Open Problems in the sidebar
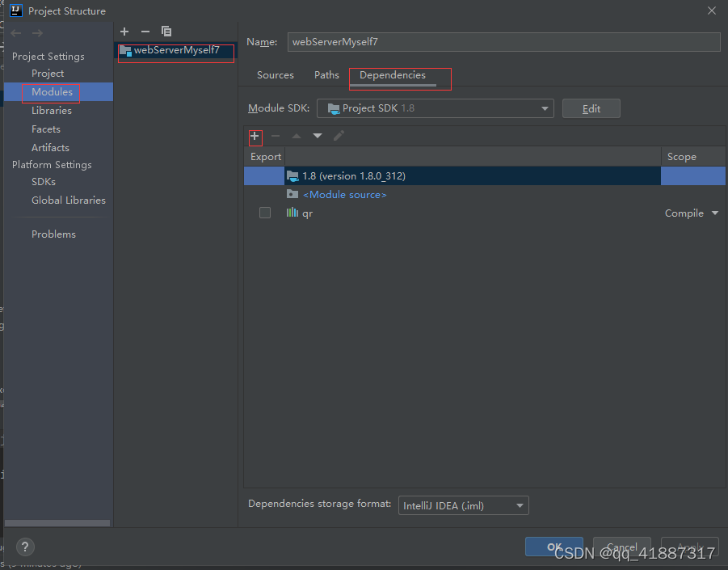728x570 pixels. (x=53, y=234)
